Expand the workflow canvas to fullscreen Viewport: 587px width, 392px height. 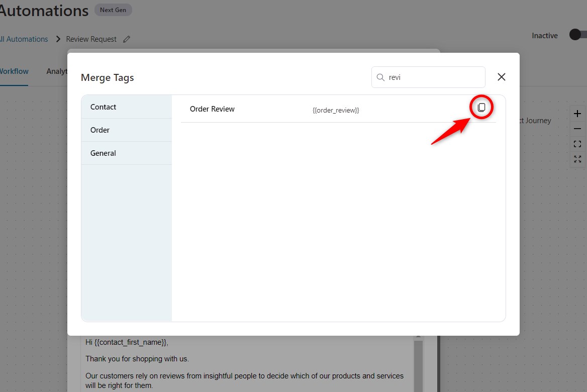pos(577,159)
